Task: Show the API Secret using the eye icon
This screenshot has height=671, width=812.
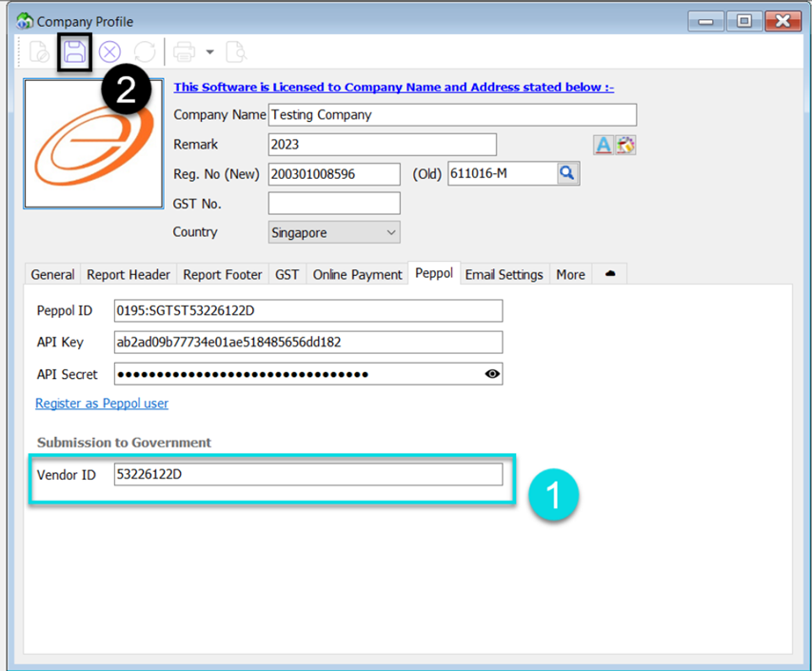Action: click(491, 374)
